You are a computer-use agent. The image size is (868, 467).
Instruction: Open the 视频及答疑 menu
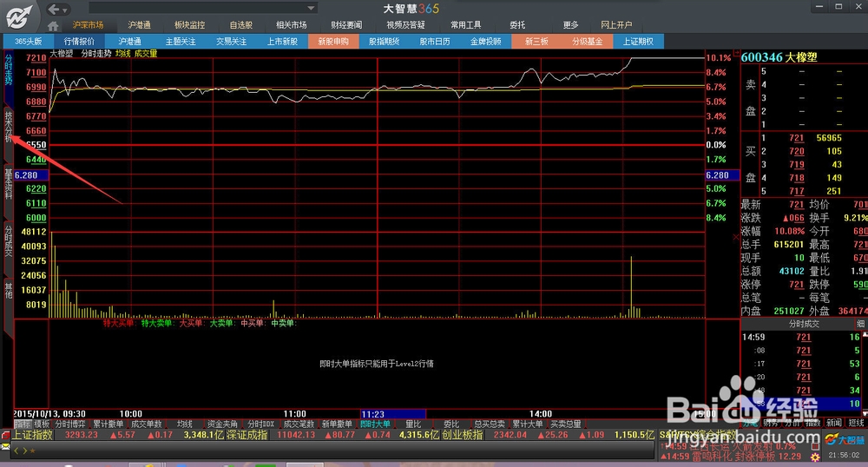[405, 25]
